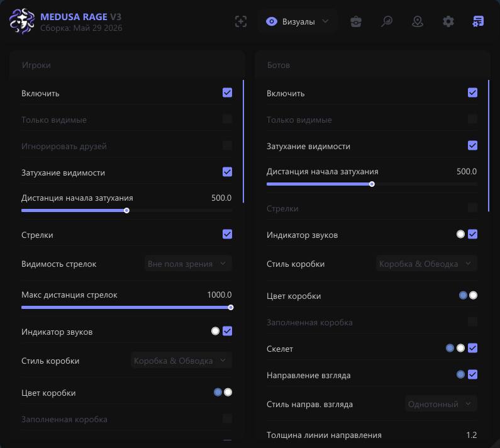Toggle Индикатор звуков checkbox in Ботов
This screenshot has height=448, width=500.
coord(472,234)
